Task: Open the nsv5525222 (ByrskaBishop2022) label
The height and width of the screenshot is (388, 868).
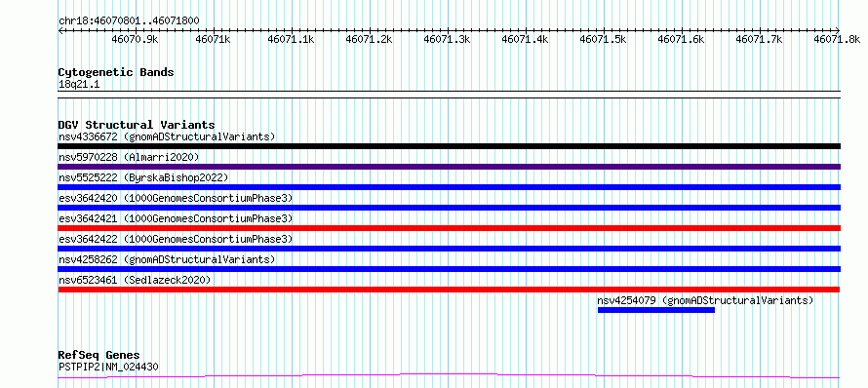Action: tap(142, 177)
